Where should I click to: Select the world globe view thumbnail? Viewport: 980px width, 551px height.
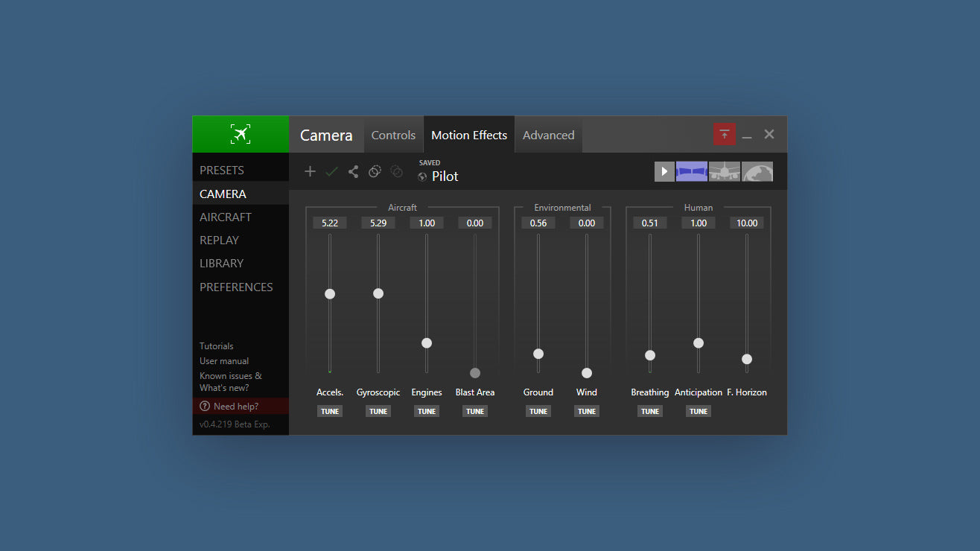click(x=757, y=171)
